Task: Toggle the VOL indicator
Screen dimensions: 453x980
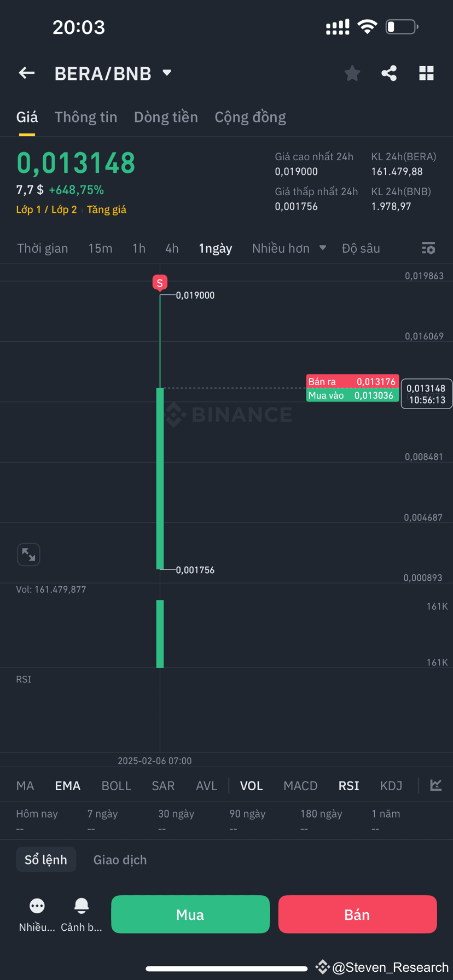Action: [x=252, y=786]
